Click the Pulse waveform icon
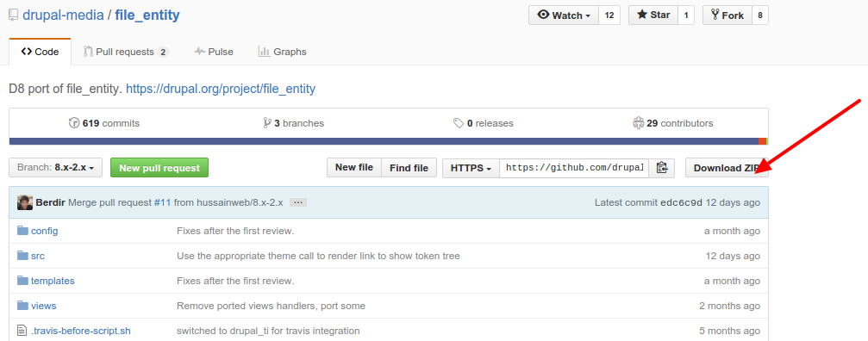 pyautogui.click(x=200, y=52)
